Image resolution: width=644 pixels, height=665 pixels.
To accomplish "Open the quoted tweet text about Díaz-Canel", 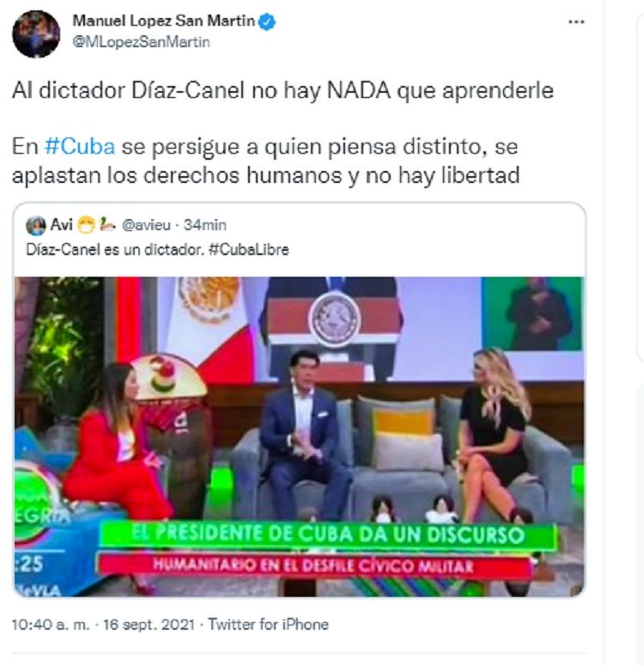I will 157,249.
